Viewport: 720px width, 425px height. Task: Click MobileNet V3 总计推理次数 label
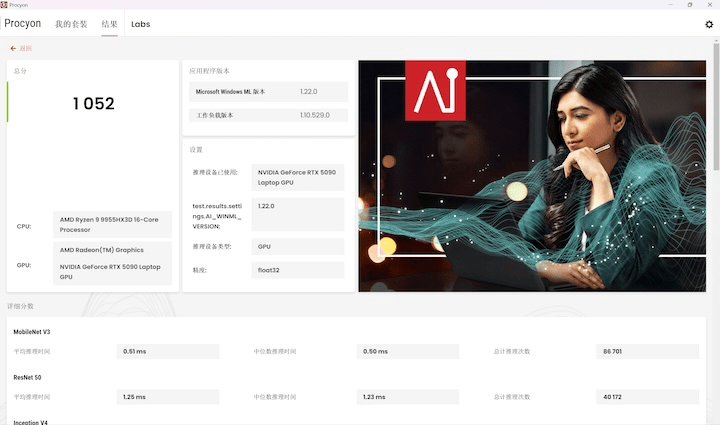(512, 352)
